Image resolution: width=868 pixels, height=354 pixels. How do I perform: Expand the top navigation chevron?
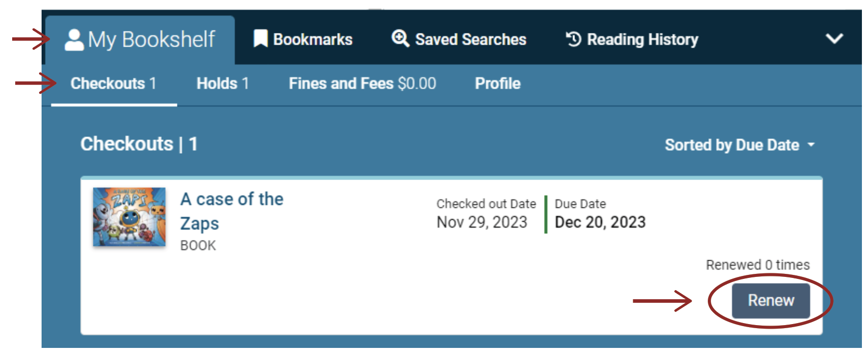(834, 39)
